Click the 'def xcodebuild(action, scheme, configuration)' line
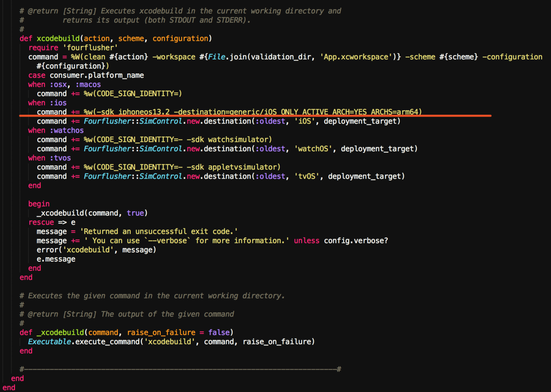 (x=116, y=39)
